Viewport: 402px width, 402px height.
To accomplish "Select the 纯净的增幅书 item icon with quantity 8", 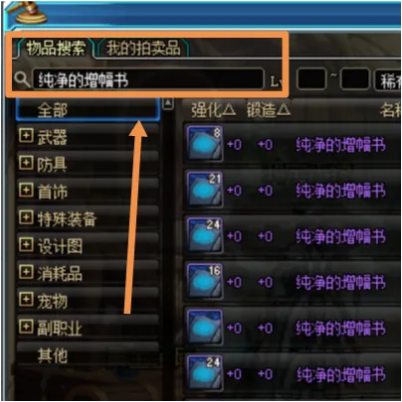I will click(x=205, y=143).
